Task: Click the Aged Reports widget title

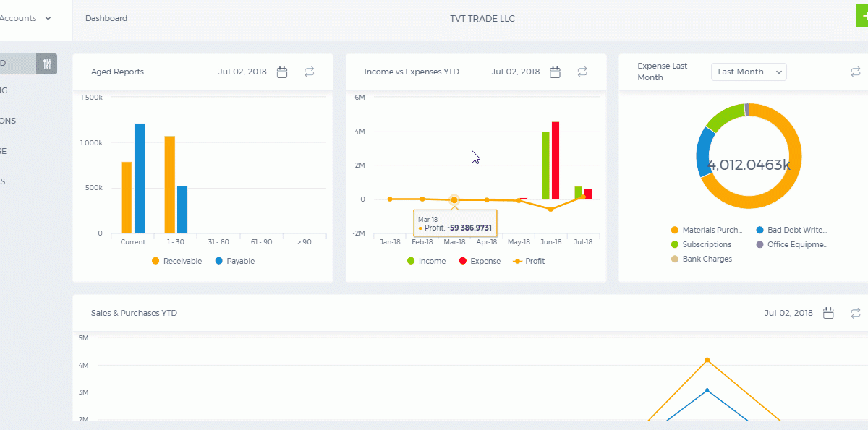Action: [x=117, y=72]
